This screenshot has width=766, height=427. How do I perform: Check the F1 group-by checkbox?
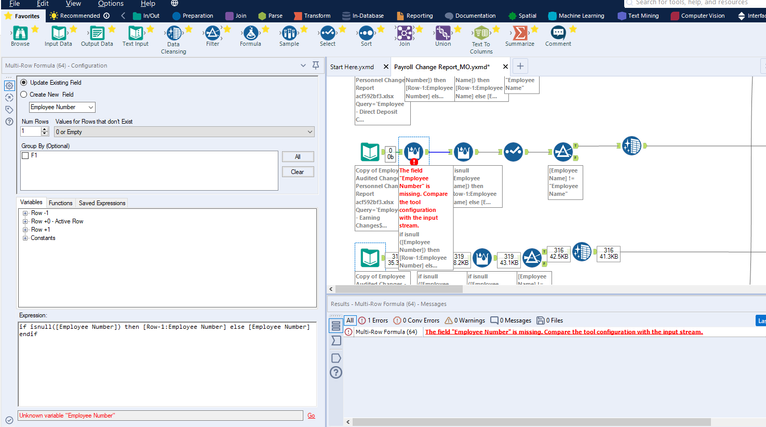[x=27, y=156]
